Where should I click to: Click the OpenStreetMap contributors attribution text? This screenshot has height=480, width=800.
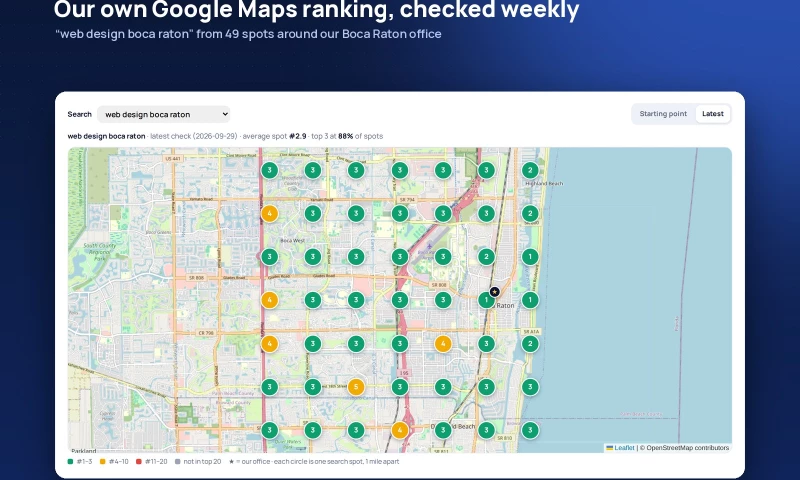click(687, 448)
